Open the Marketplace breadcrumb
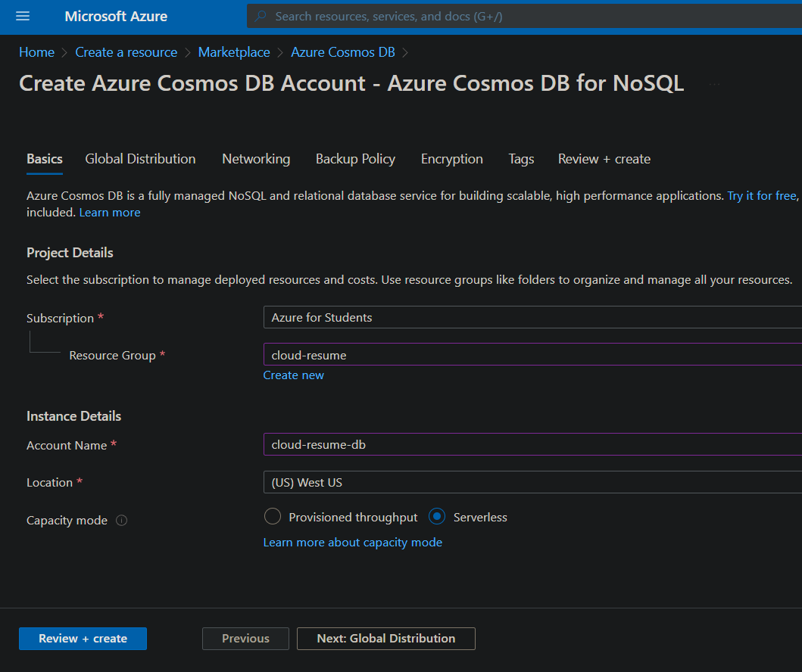Screen dimensions: 802x672 234,52
